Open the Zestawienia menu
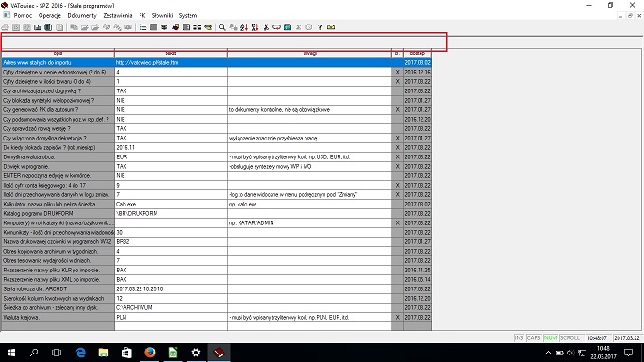This screenshot has width=644, height=362. 118,16
